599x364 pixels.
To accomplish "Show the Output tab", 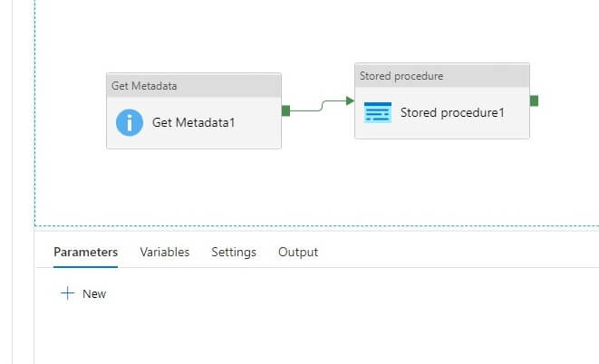I will [x=298, y=252].
